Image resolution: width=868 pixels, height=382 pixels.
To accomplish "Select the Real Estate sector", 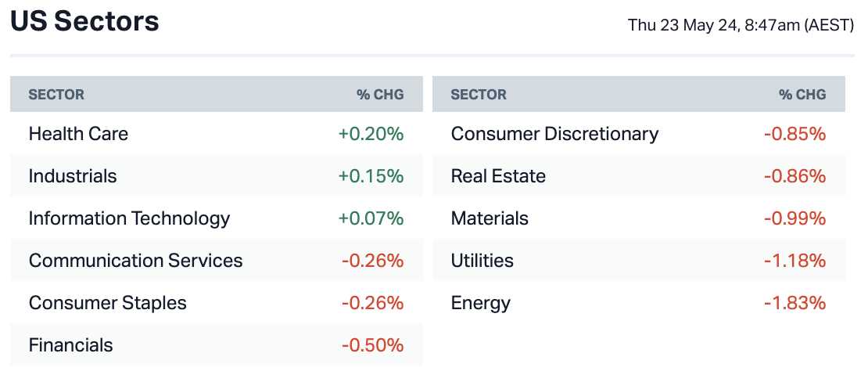I will coord(498,176).
